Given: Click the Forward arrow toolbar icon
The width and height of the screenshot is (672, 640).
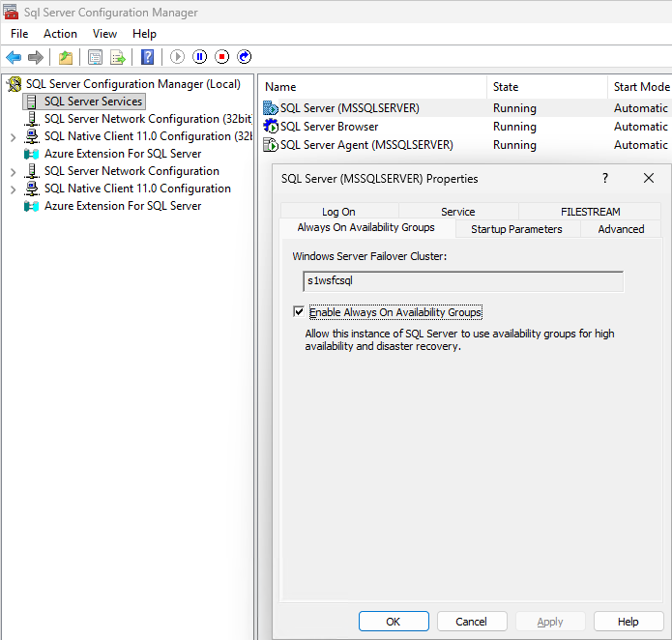Looking at the screenshot, I should 36,57.
